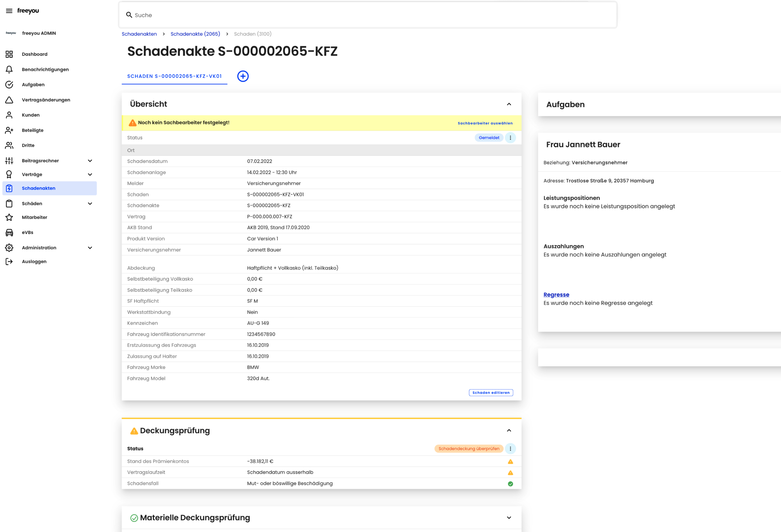This screenshot has height=532, width=781.
Task: Expand the Materielle Deckungsprüfung section
Action: pos(509,518)
